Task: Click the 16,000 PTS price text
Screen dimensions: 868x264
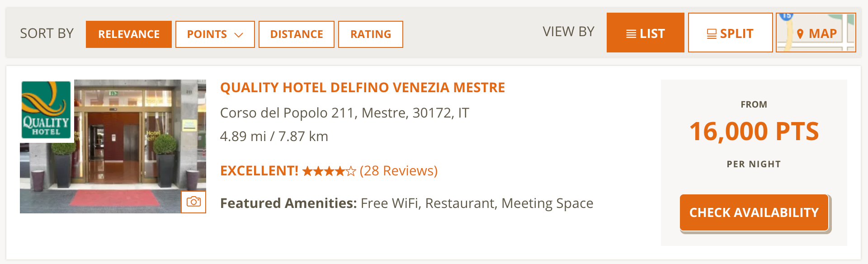Action: (x=754, y=132)
